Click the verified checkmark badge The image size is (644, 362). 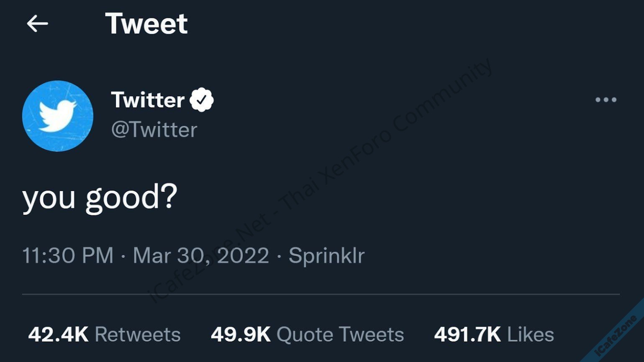click(202, 100)
